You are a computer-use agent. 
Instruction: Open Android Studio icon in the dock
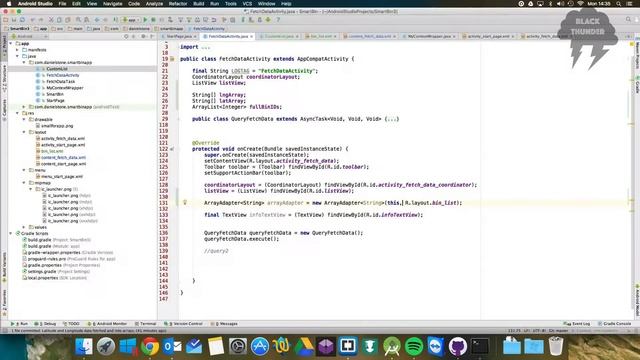point(392,347)
